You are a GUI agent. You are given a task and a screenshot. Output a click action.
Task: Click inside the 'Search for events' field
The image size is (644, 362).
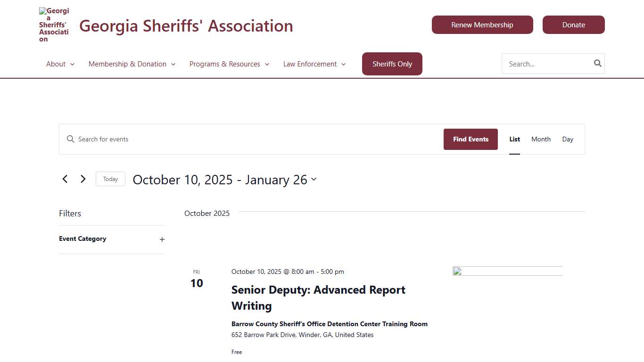[189, 139]
